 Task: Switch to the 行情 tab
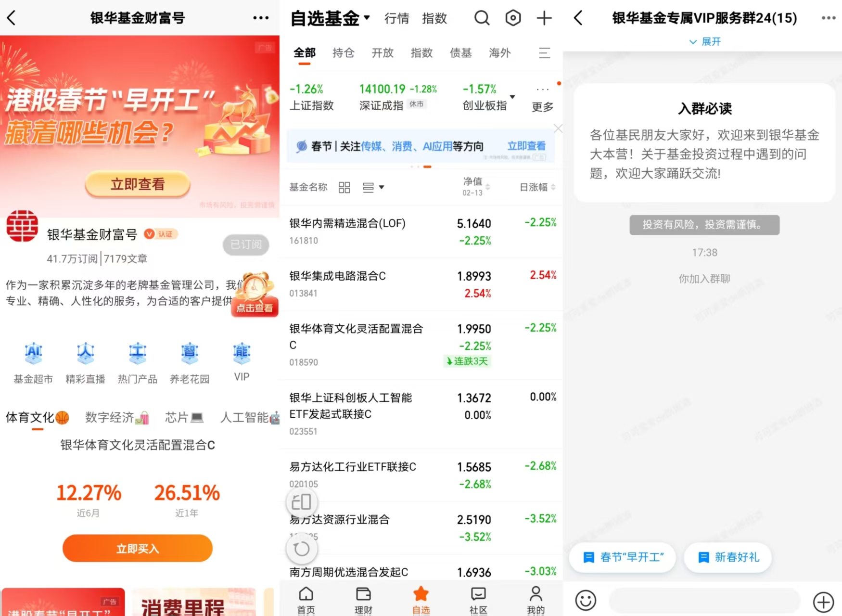pos(396,18)
